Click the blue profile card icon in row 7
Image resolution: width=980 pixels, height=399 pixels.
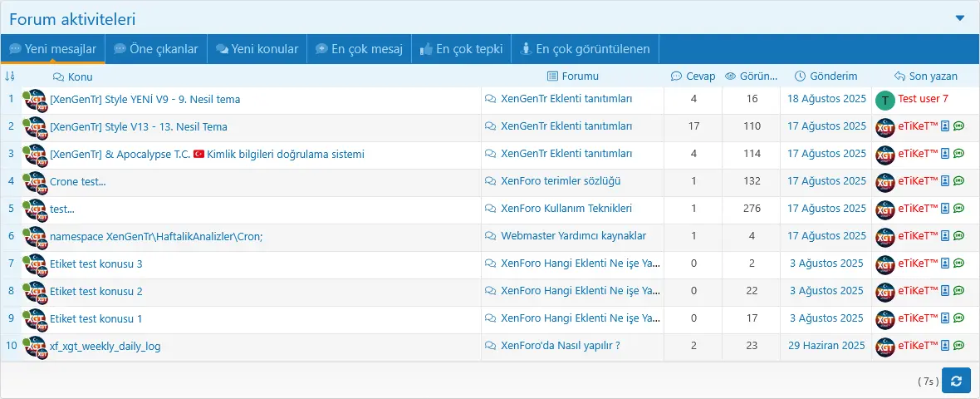coord(945,264)
